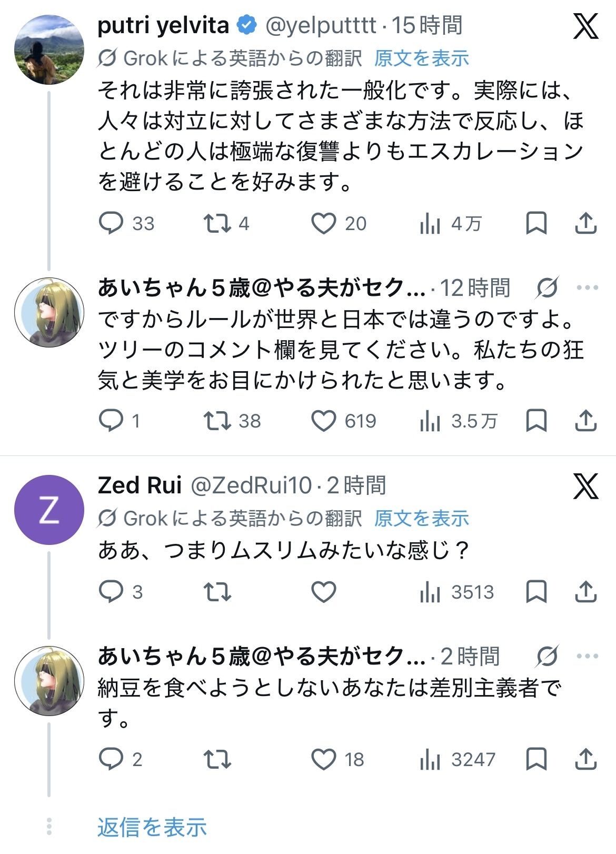616x854 pixels.
Task: Repost the natto reply
Action: [217, 759]
